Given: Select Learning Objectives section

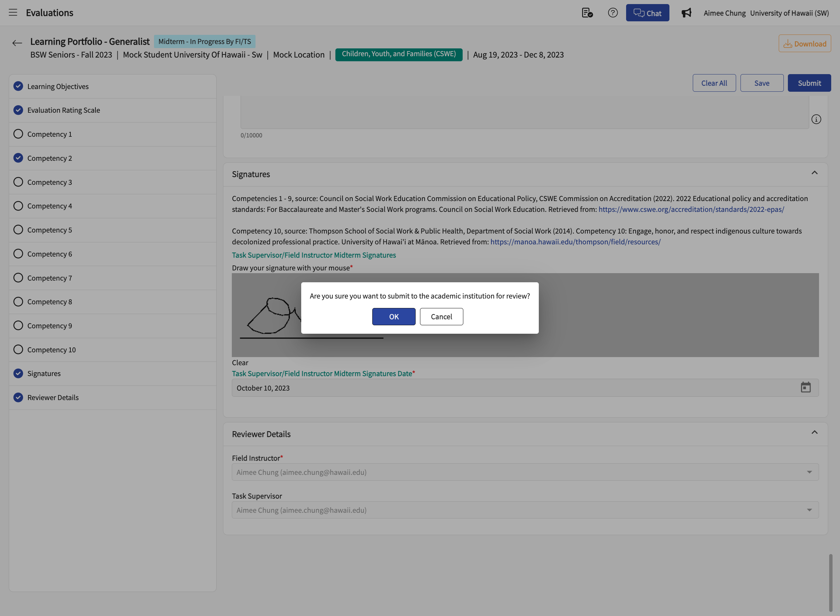Looking at the screenshot, I should (x=113, y=87).
